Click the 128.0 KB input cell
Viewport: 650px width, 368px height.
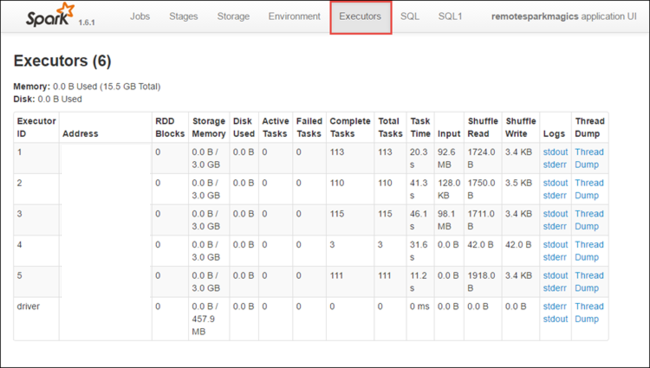[449, 189]
